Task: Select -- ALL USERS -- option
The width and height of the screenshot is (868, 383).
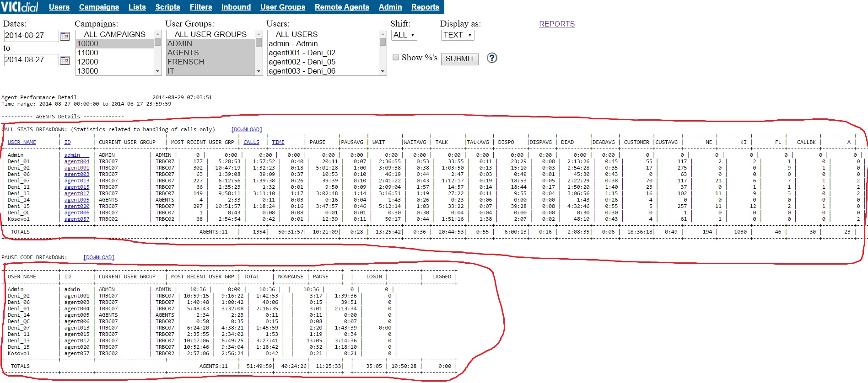Action: (x=323, y=35)
